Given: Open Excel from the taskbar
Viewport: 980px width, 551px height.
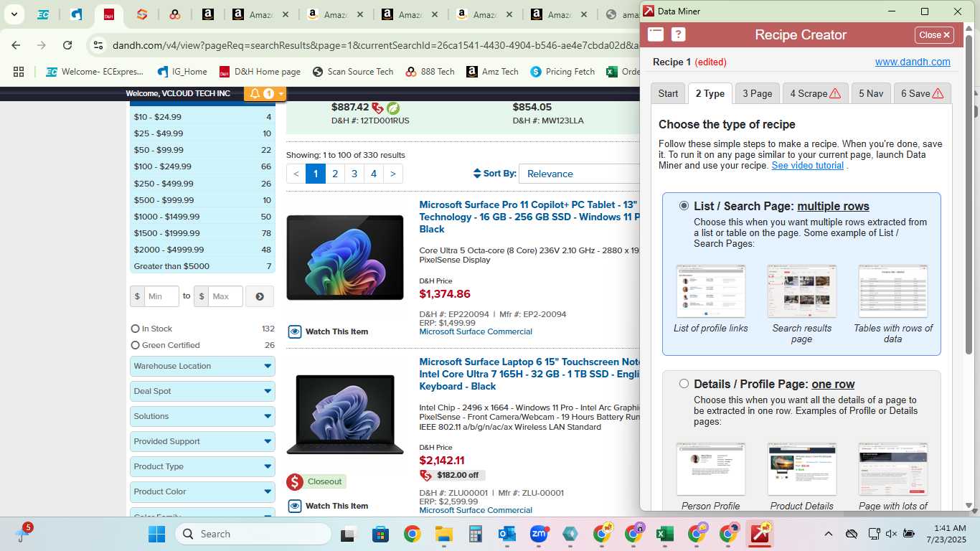Looking at the screenshot, I should point(665,534).
